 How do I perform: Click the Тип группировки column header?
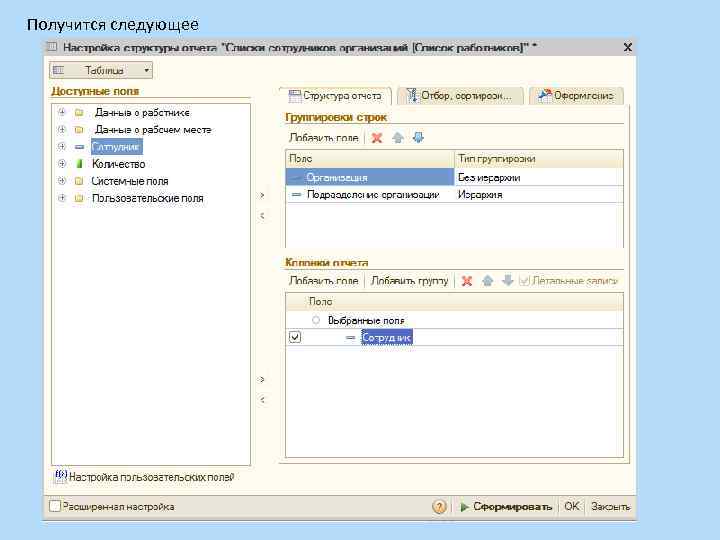[x=539, y=159]
